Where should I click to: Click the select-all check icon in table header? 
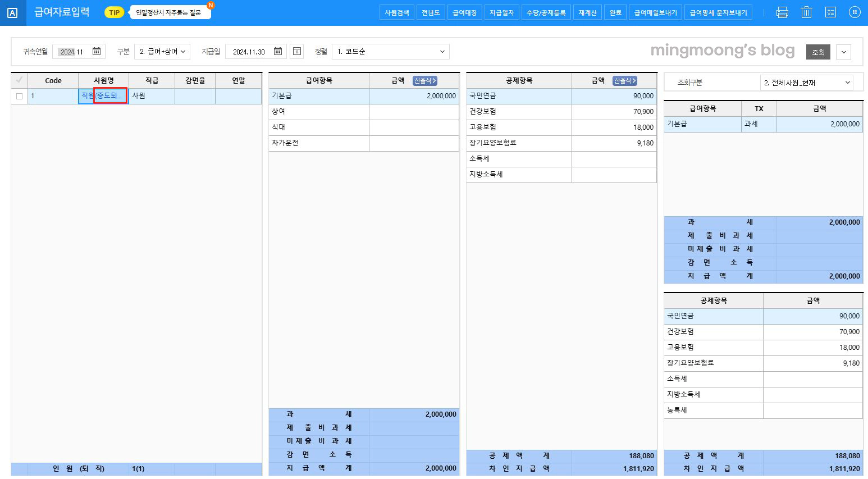coord(19,80)
